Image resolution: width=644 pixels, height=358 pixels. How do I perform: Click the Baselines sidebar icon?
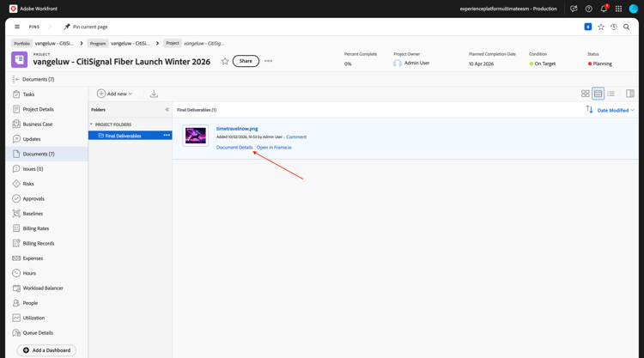pos(16,214)
